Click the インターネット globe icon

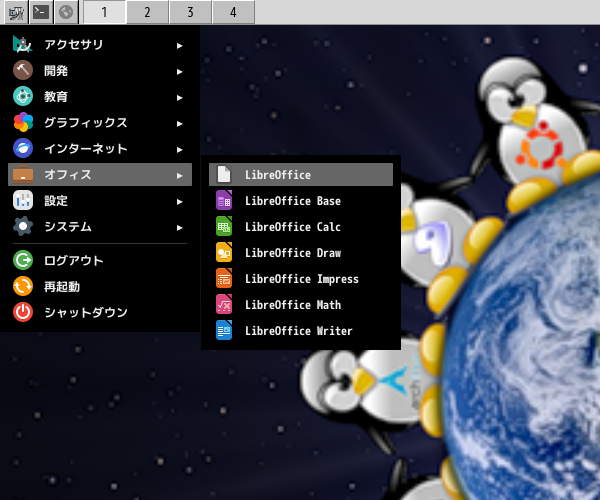[23, 148]
